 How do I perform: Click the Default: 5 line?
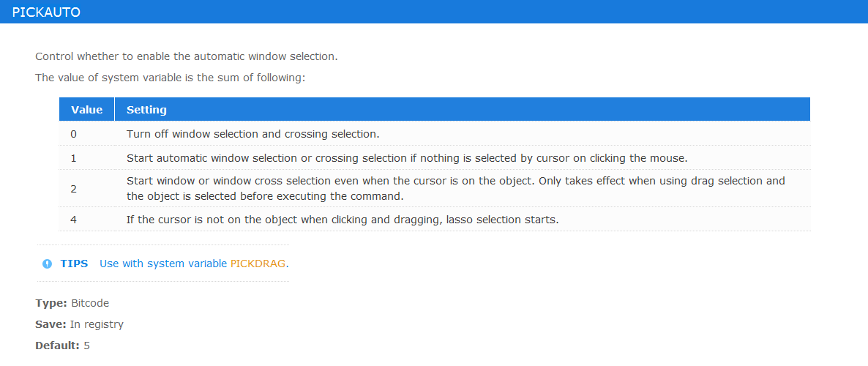pos(62,346)
